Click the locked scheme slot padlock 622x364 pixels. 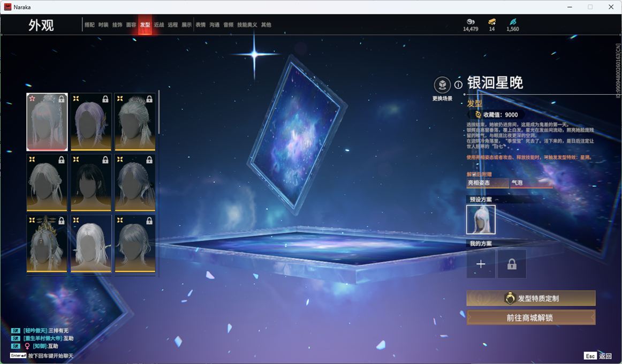(512, 264)
